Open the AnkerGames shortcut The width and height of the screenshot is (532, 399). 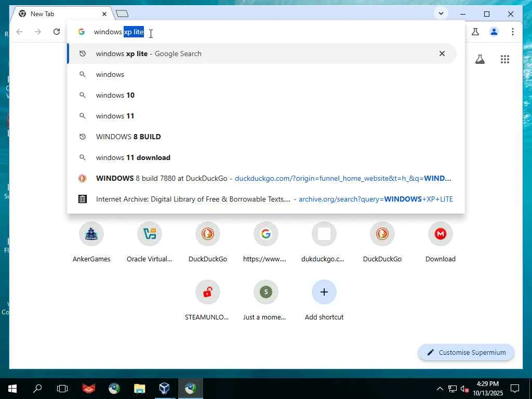click(91, 242)
